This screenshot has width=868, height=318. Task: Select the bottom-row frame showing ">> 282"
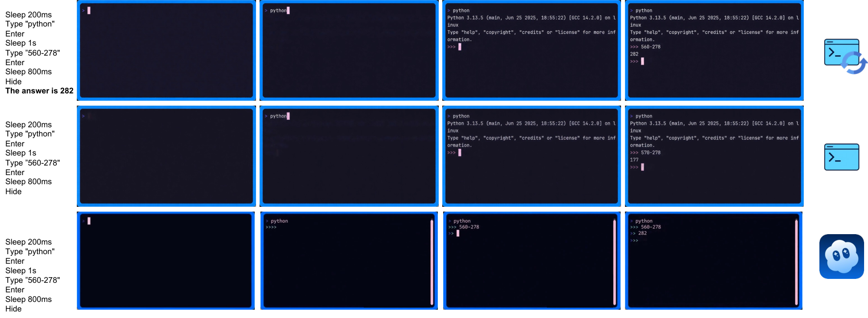[x=713, y=261]
